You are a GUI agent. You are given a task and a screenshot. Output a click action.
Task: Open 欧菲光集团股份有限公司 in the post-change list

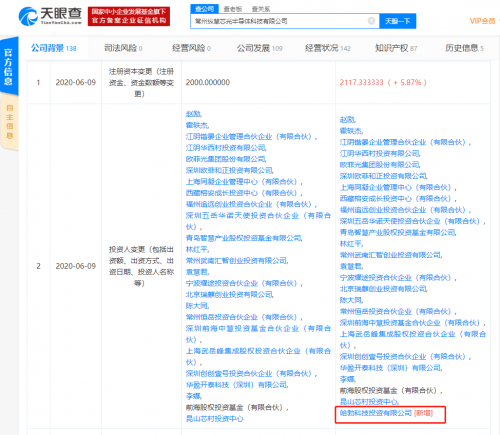pos(380,165)
